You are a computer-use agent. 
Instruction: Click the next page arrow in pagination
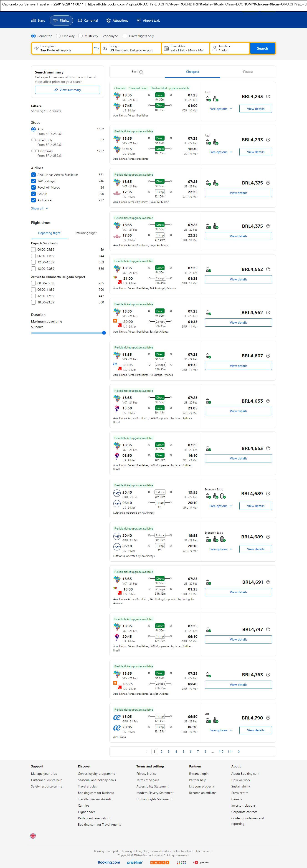pos(239,751)
